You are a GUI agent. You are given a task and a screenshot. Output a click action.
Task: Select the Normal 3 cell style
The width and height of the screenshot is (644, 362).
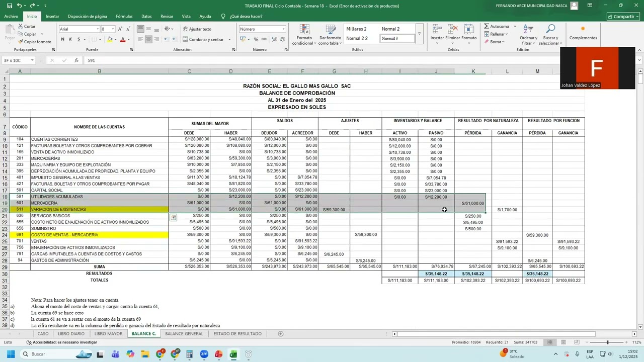tap(396, 39)
